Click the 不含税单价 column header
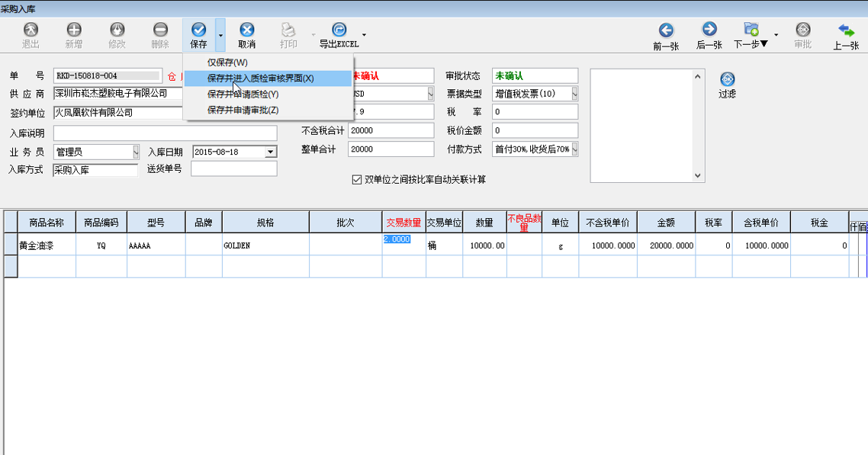This screenshot has height=455, width=868. (x=608, y=223)
